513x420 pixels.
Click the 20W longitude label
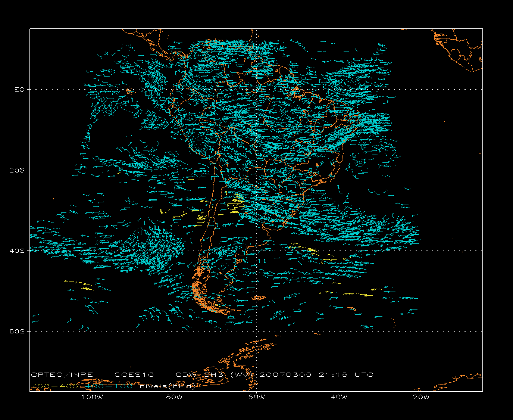(421, 397)
